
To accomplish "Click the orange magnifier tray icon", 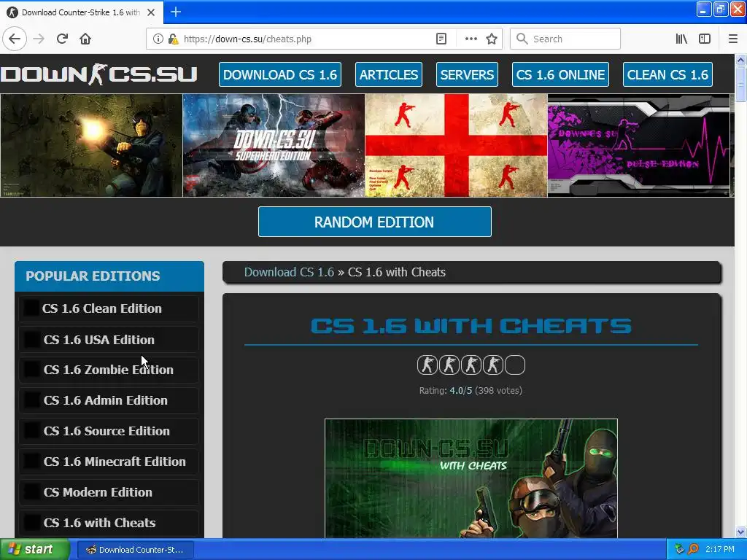I will click(693, 549).
